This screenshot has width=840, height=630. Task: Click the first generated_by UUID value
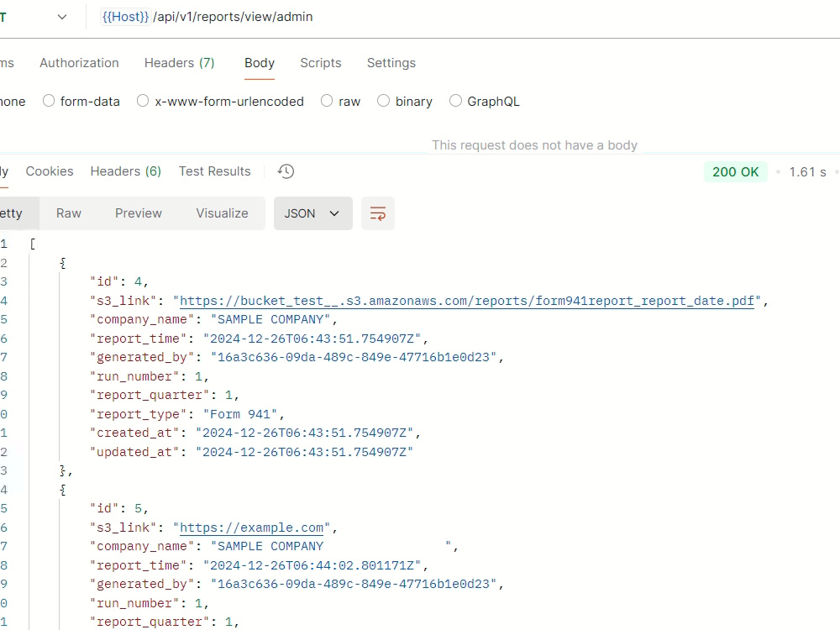coord(354,357)
